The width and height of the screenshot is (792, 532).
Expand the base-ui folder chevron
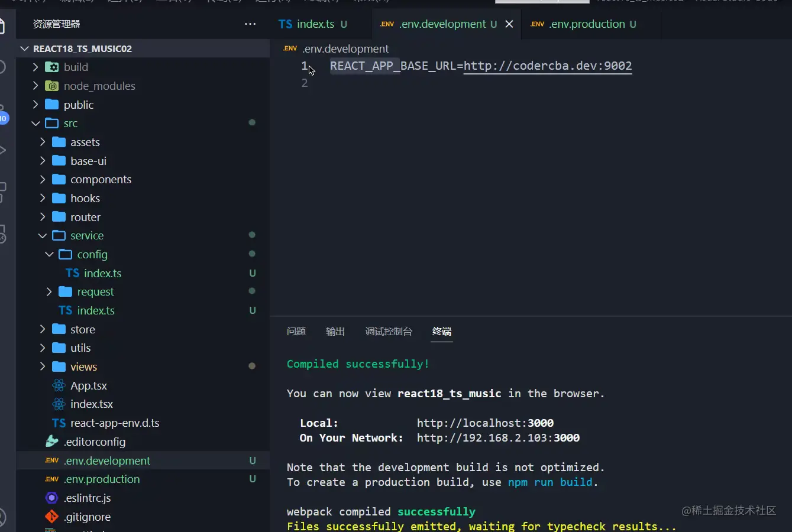click(x=43, y=161)
